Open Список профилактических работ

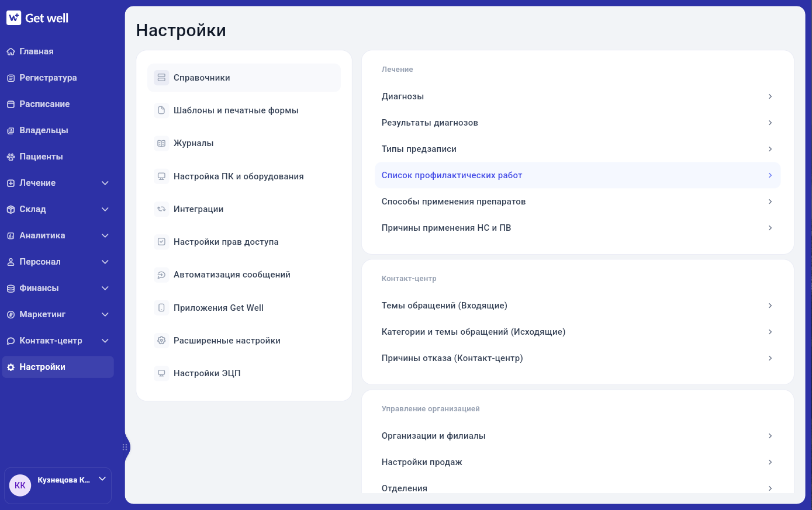point(578,175)
